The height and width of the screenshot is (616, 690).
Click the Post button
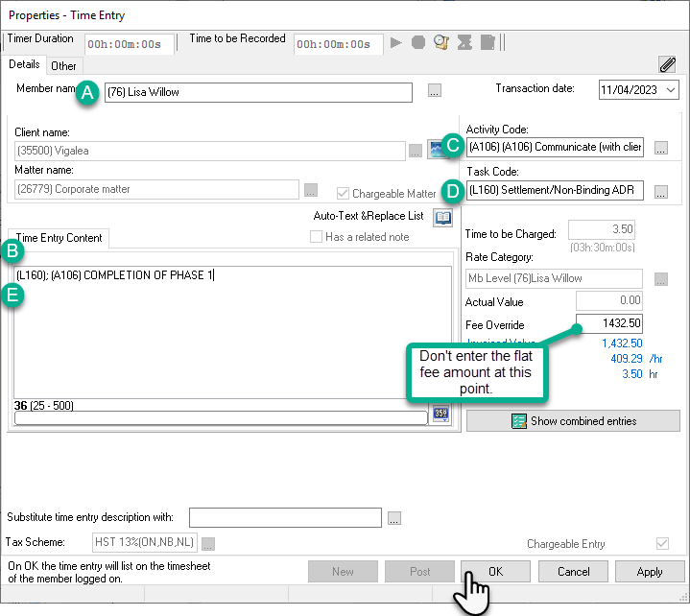[x=419, y=572]
